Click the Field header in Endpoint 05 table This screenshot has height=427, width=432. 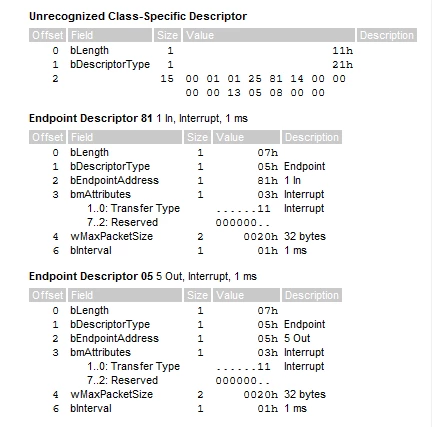pos(125,295)
